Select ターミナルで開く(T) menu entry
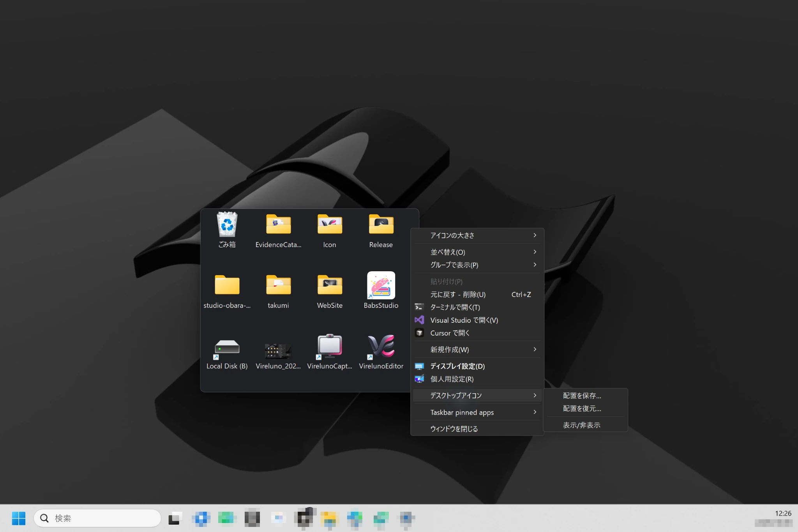798x532 pixels. click(x=477, y=308)
